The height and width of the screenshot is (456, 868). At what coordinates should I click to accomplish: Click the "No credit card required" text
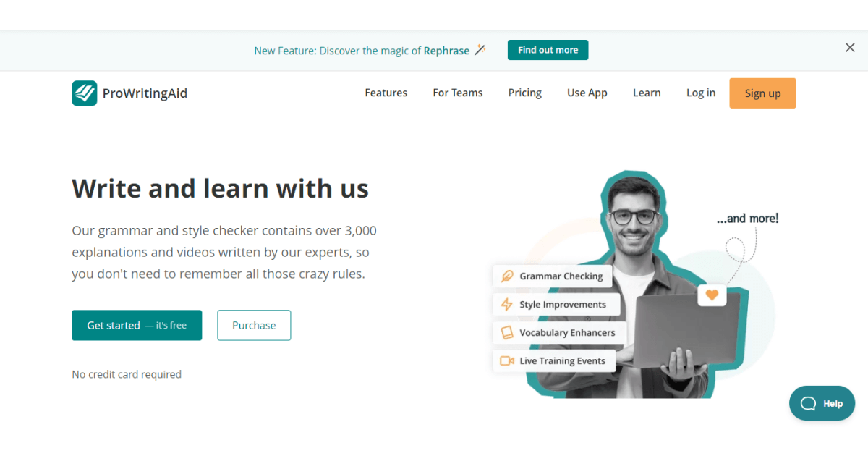(x=127, y=374)
